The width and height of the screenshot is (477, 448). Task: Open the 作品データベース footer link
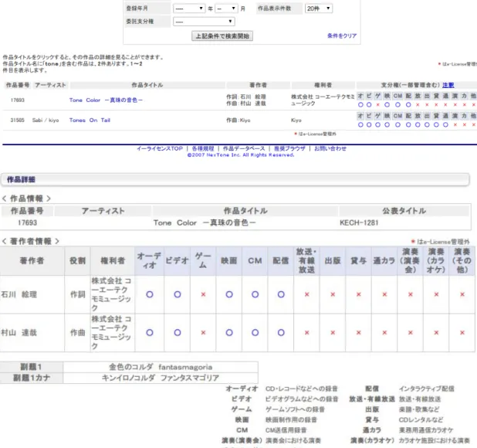tap(244, 148)
